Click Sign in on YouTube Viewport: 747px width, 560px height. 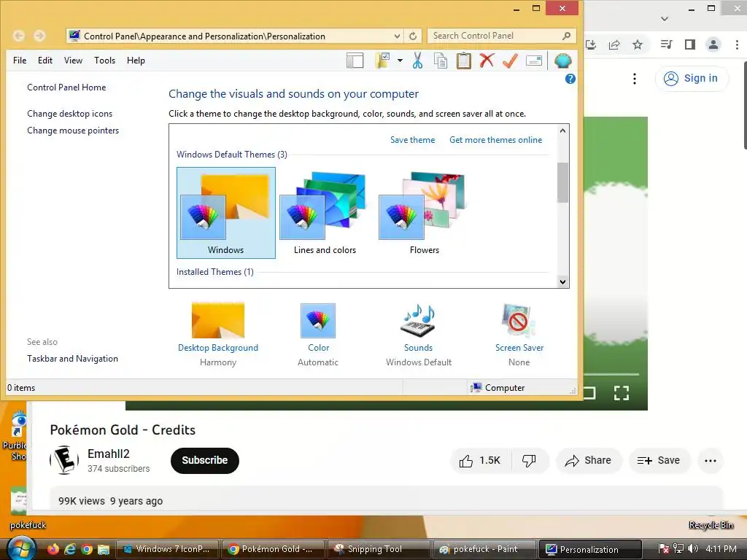click(691, 79)
